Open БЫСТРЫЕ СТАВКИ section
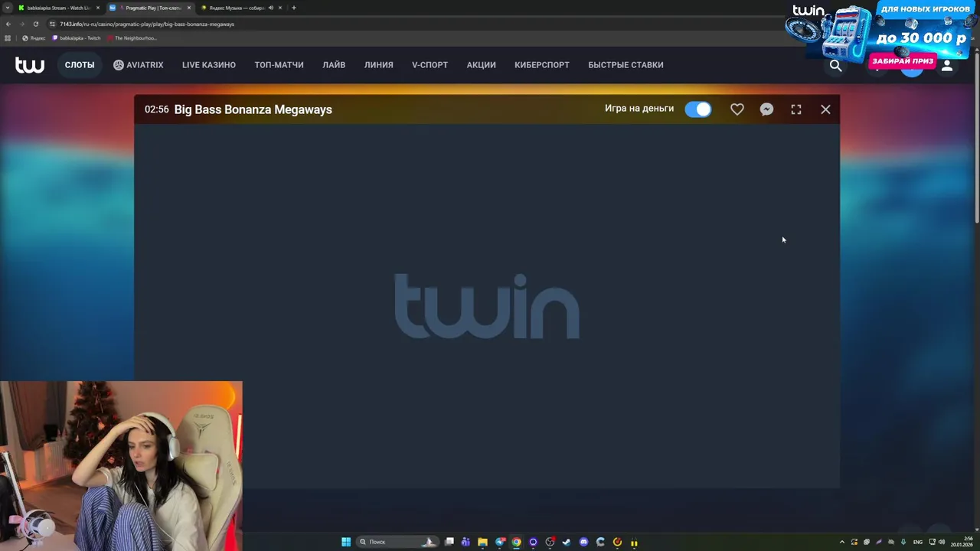The height and width of the screenshot is (551, 980). [626, 65]
